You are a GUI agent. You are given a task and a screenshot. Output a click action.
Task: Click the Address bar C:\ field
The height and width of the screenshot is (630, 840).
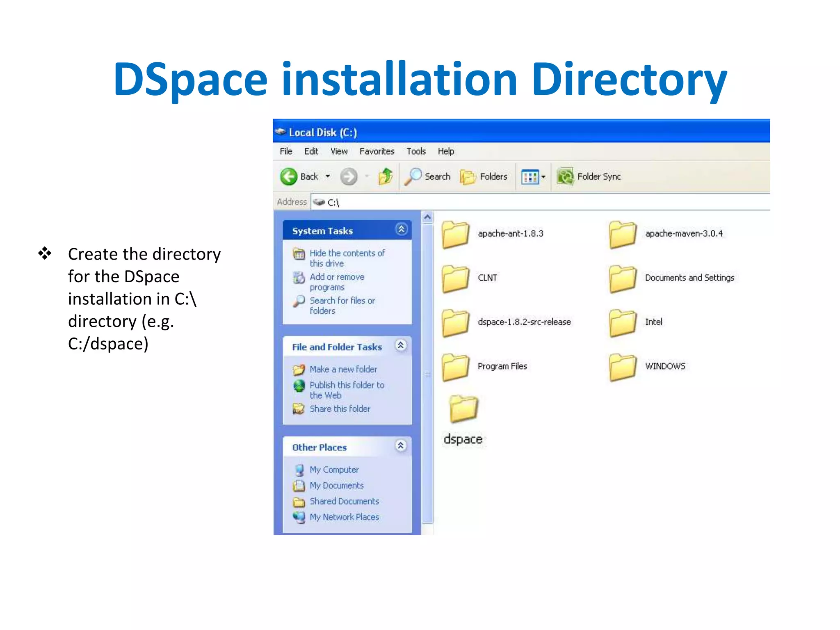pos(541,202)
